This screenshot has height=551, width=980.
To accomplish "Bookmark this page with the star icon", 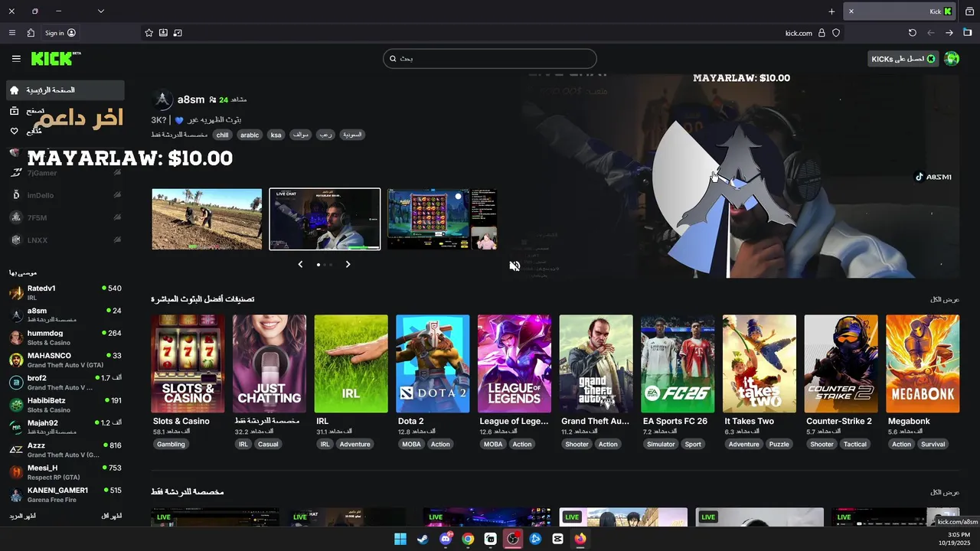I will [x=149, y=33].
